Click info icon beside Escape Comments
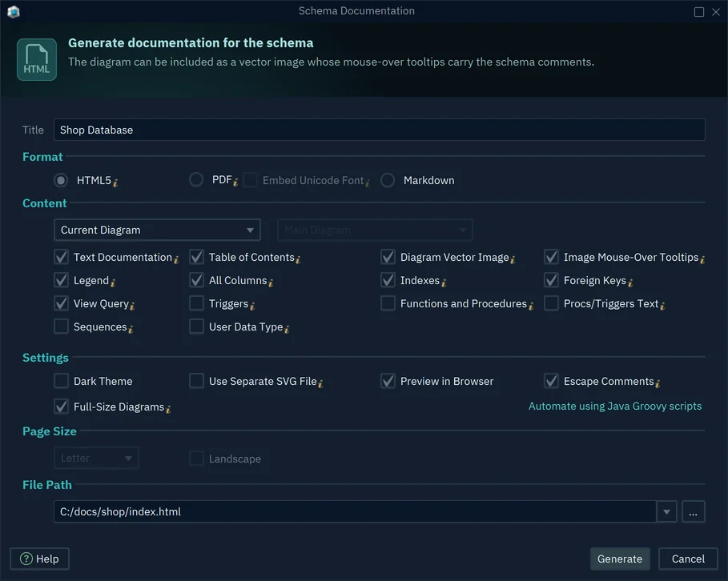The width and height of the screenshot is (728, 581). tap(658, 383)
